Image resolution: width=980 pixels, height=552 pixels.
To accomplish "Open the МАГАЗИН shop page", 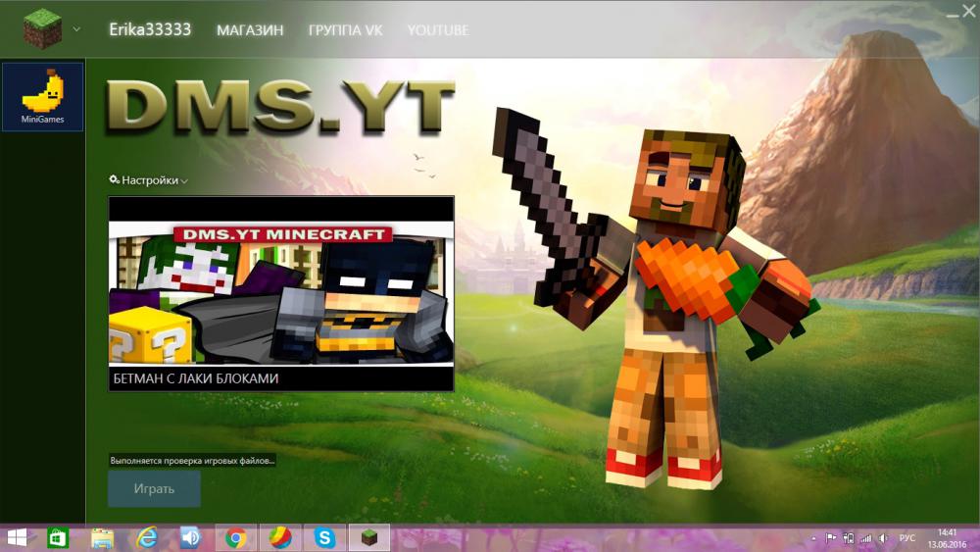I will click(250, 30).
